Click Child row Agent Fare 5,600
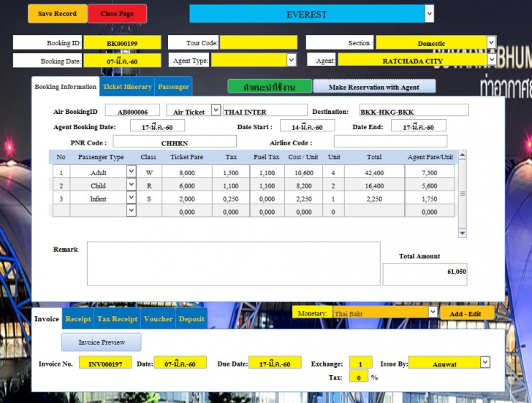Screen dimensions: 532x403 point(430,185)
